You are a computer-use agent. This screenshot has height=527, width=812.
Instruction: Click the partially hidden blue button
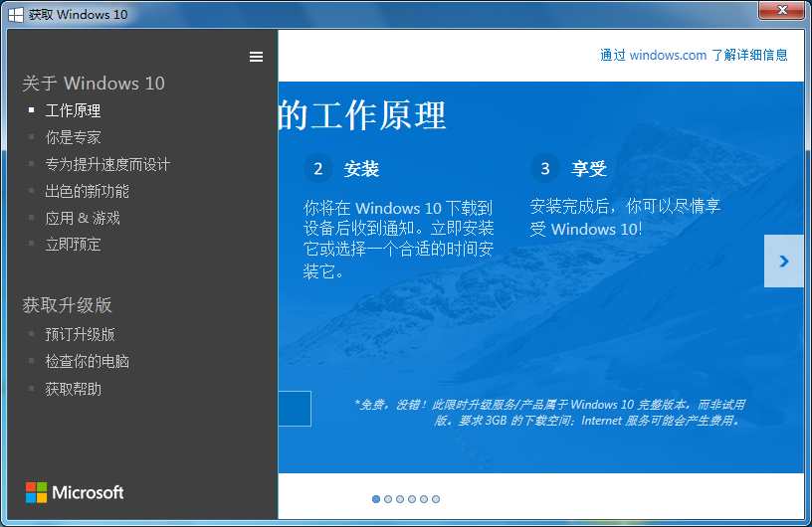[295, 409]
